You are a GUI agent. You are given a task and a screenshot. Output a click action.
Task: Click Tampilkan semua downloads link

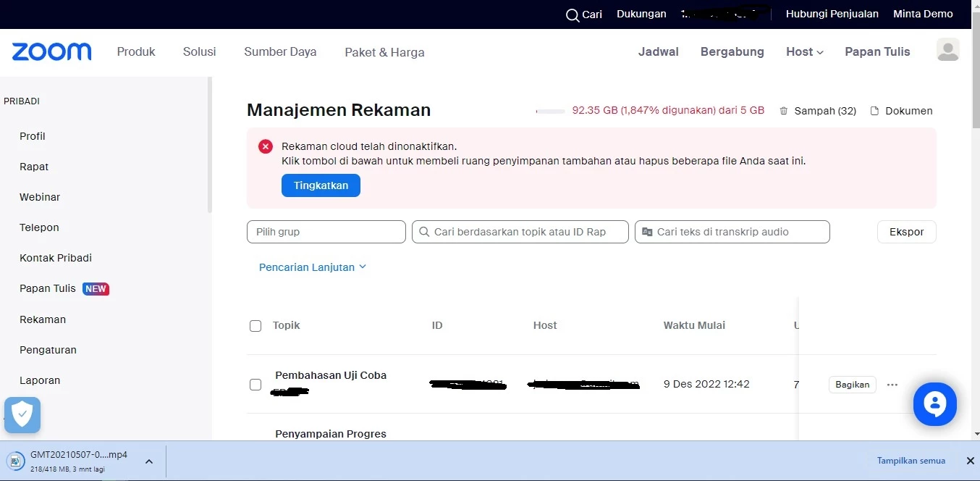[911, 461]
